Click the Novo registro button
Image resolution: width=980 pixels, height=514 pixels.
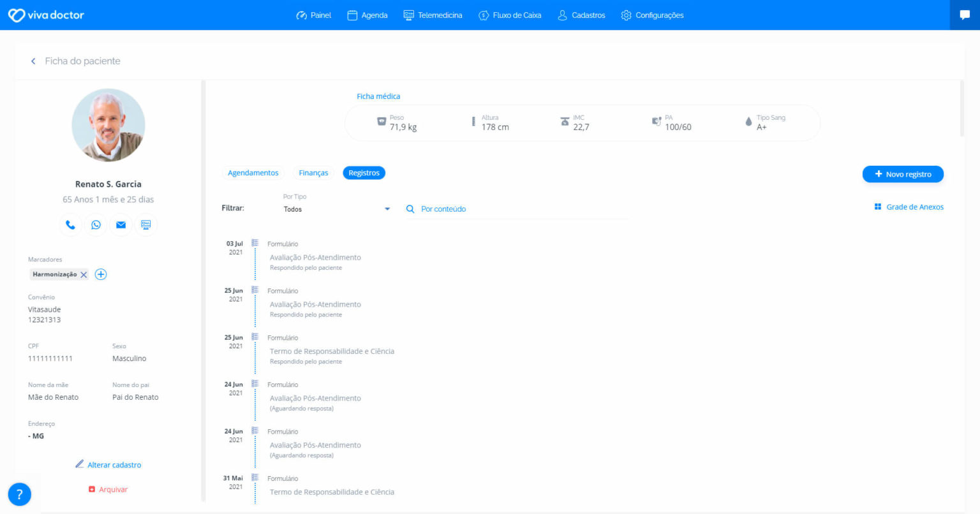point(902,174)
